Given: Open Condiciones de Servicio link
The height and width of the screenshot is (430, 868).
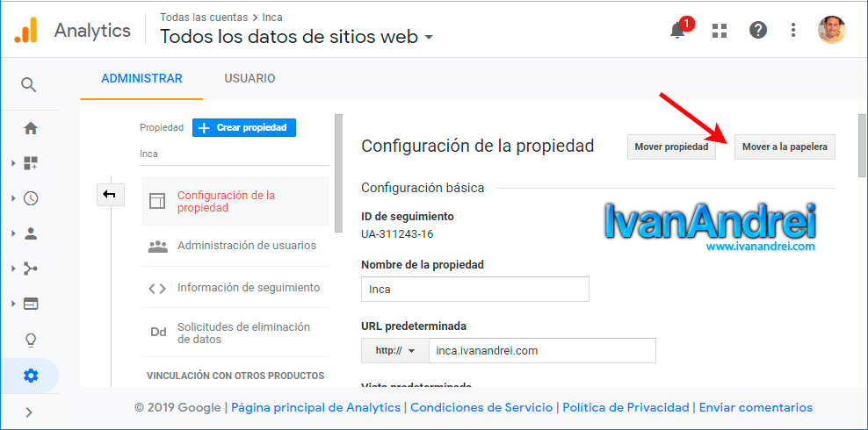Looking at the screenshot, I should [x=481, y=407].
